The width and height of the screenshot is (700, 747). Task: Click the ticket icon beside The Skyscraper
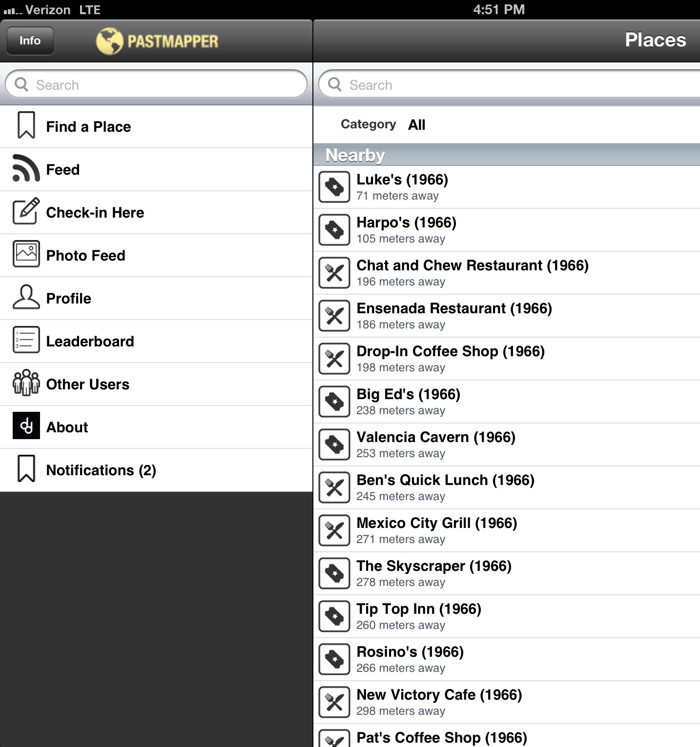pyautogui.click(x=334, y=573)
